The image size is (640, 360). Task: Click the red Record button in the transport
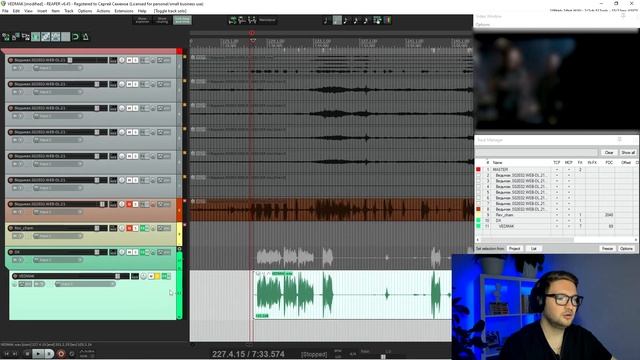(x=61, y=354)
